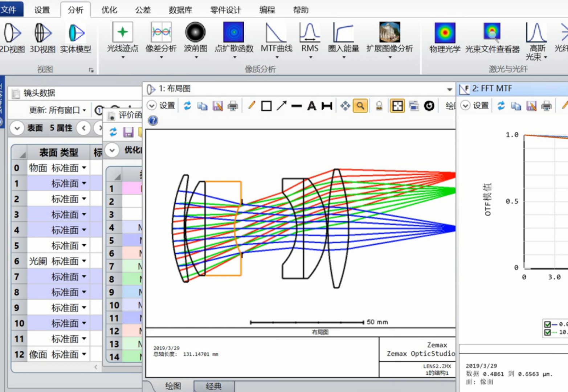
Task: Open 波前图 wavefront map
Action: tap(195, 40)
